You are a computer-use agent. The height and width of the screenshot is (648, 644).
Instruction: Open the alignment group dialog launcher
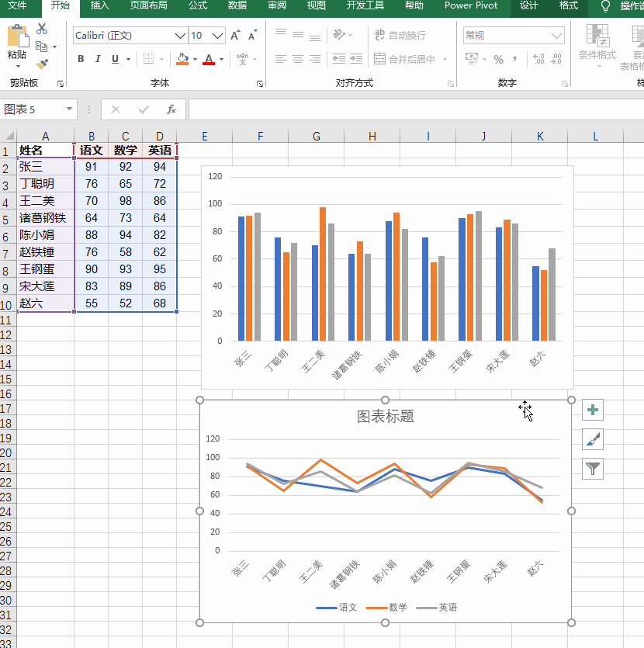click(451, 84)
